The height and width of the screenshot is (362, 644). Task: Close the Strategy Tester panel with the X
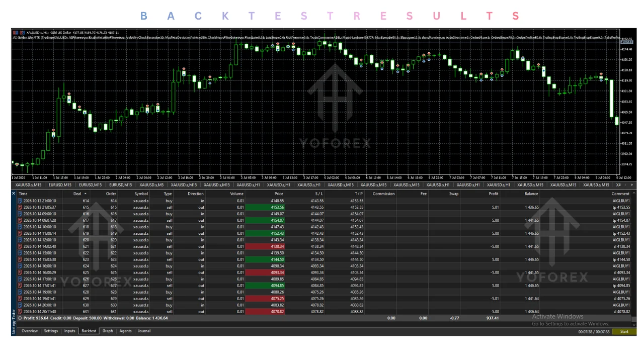pos(14,194)
